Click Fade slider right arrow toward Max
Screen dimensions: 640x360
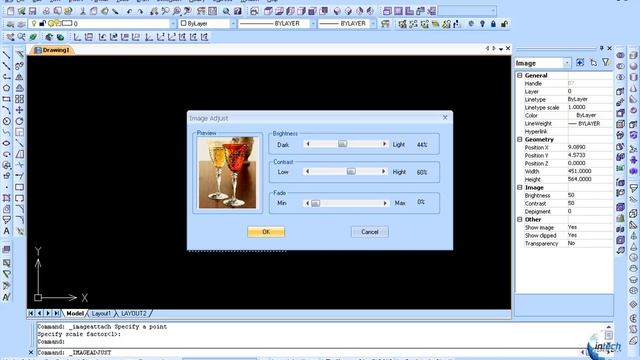(x=384, y=203)
